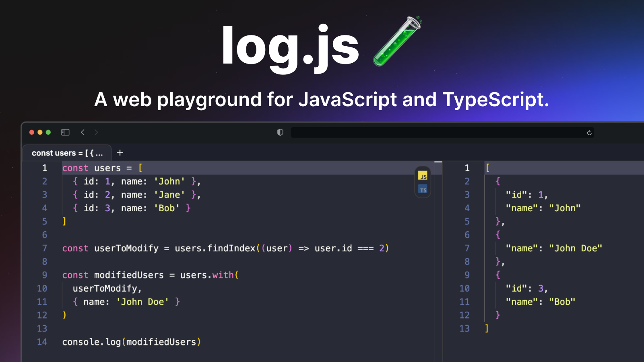Click 'John Doe' string in editor
The height and width of the screenshot is (362, 644).
142,302
